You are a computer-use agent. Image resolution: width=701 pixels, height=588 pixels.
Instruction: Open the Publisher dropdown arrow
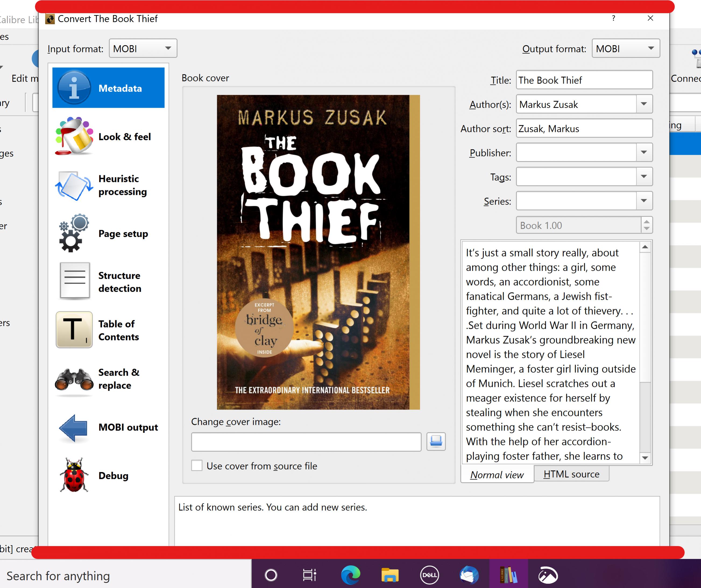coord(644,153)
